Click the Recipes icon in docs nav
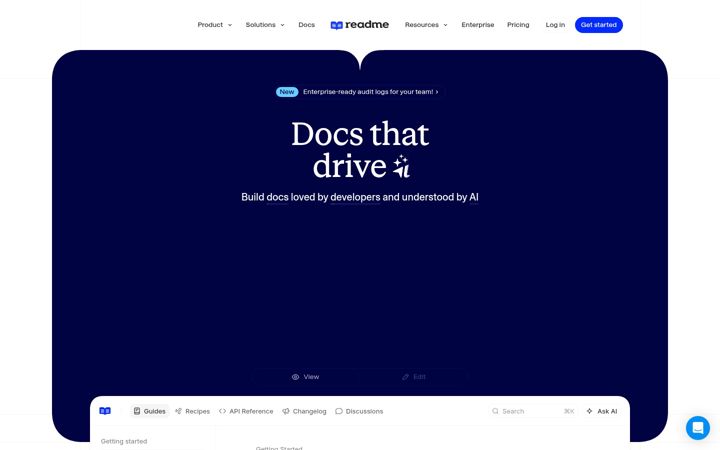Image resolution: width=720 pixels, height=450 pixels. 178,411
